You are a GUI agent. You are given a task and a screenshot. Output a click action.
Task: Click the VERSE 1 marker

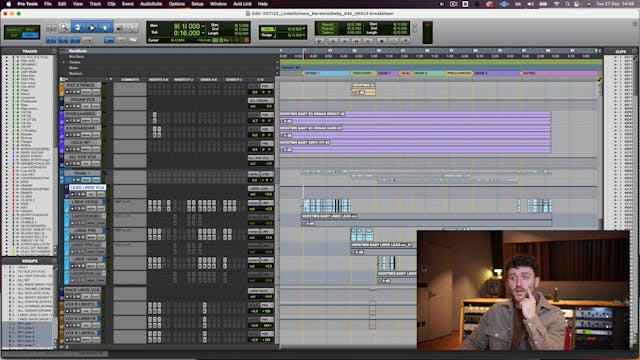click(x=312, y=73)
